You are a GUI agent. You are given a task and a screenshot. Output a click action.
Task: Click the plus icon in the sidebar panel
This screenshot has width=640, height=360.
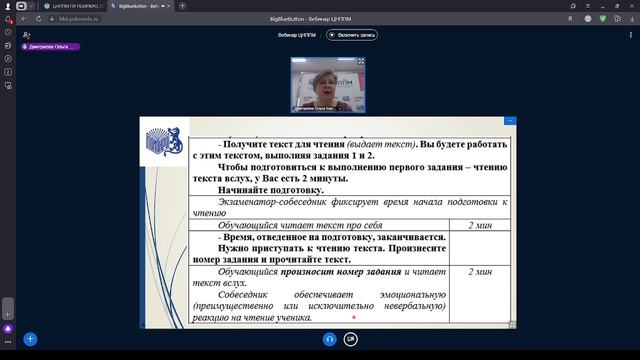point(8,315)
